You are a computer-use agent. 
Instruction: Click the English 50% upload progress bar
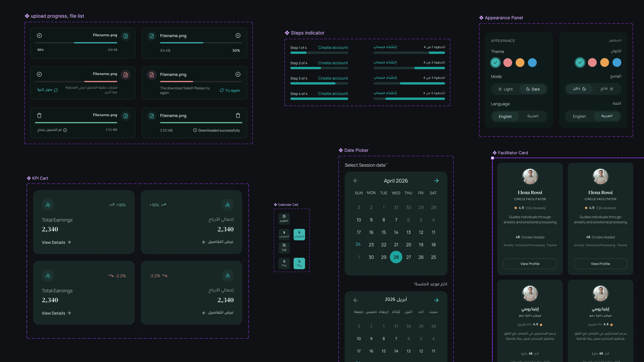201,43
